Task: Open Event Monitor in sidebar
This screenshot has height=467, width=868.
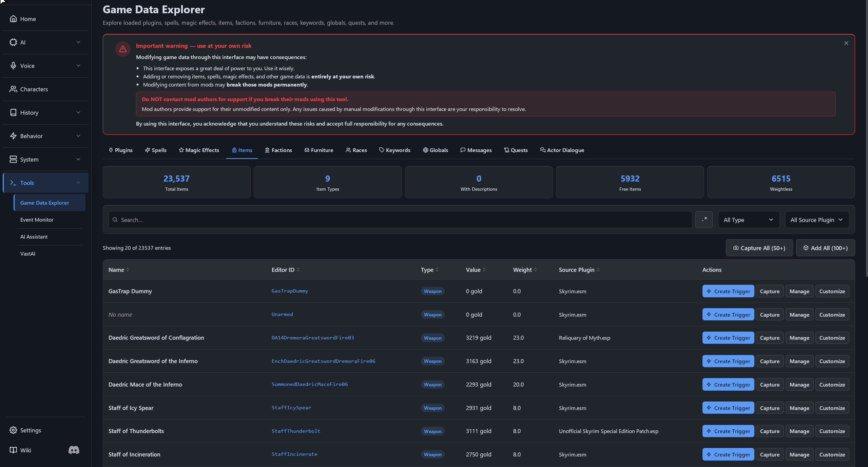Action: (50, 220)
